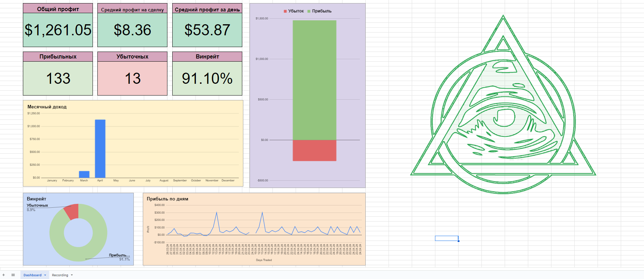Click the "Прибыль по дням" chart title
This screenshot has width=644, height=279.
[167, 199]
